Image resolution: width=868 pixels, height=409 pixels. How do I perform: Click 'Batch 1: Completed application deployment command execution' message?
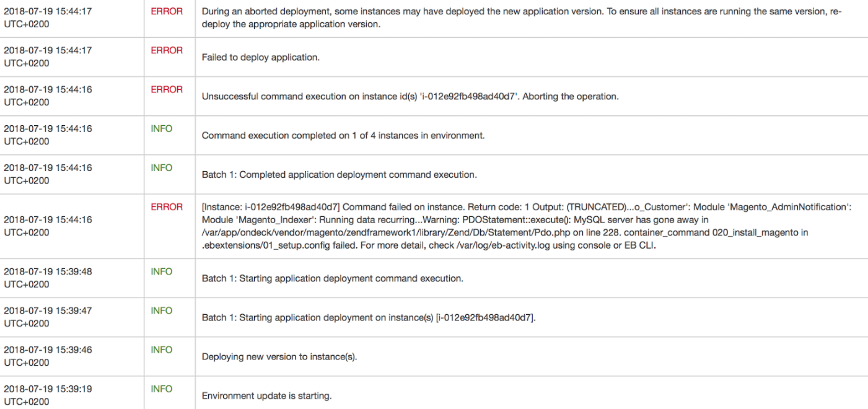click(339, 175)
